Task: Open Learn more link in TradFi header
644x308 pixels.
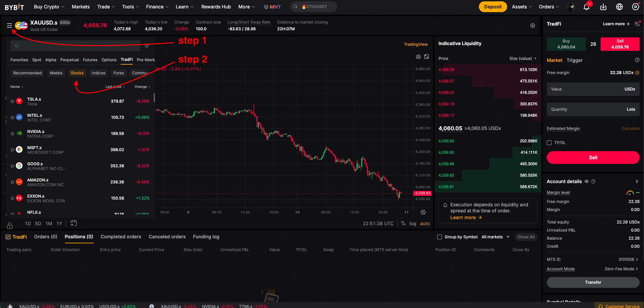Action: click(616, 24)
